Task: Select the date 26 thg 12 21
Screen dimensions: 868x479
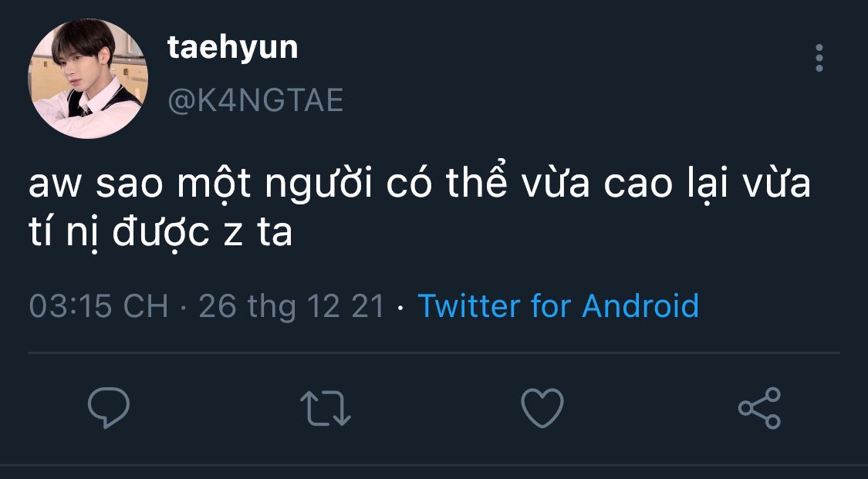Action: point(291,306)
